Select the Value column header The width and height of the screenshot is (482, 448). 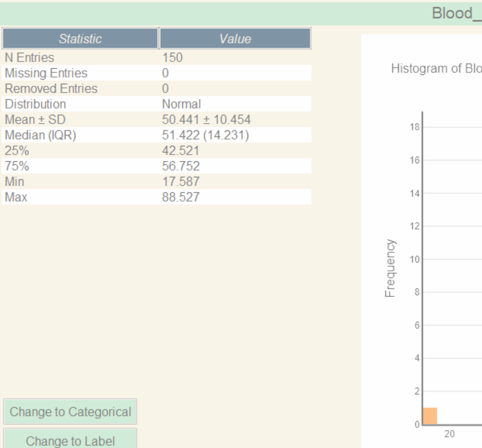pyautogui.click(x=235, y=39)
